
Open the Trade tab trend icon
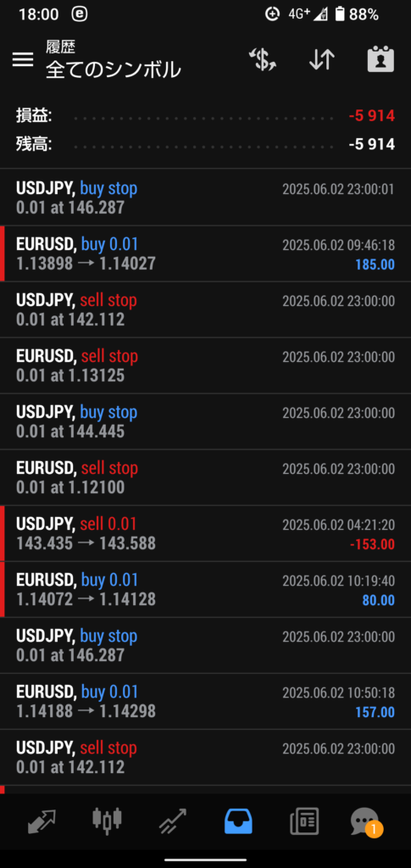(173, 821)
